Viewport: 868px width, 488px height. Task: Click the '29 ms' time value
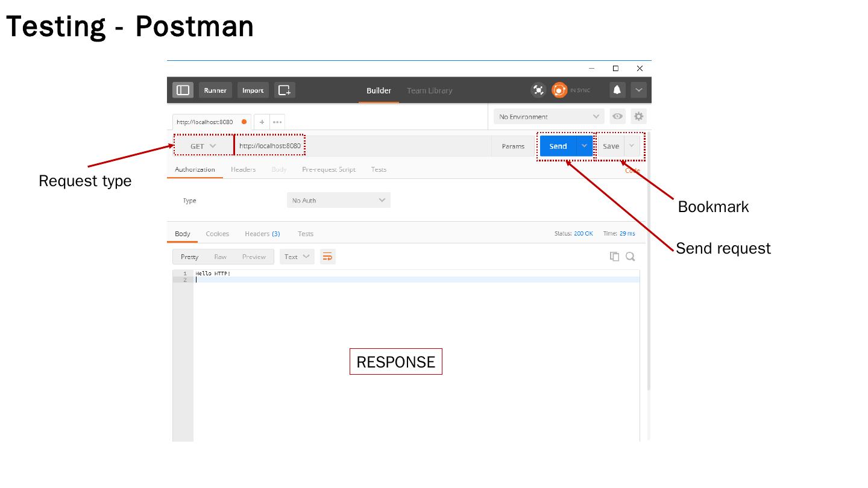[627, 233]
